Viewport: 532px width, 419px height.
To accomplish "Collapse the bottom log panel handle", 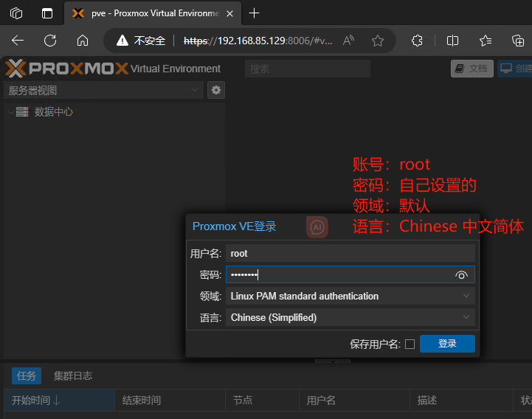I will pyautogui.click(x=333, y=361).
